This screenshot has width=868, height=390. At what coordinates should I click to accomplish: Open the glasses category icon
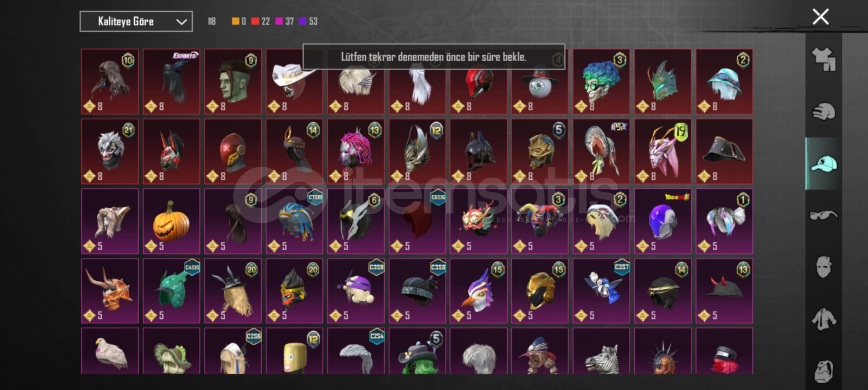824,215
